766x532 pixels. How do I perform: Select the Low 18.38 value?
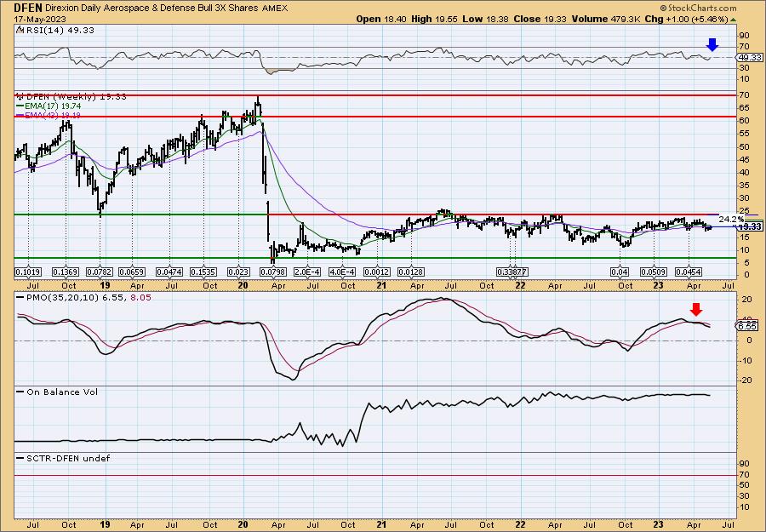click(x=485, y=19)
